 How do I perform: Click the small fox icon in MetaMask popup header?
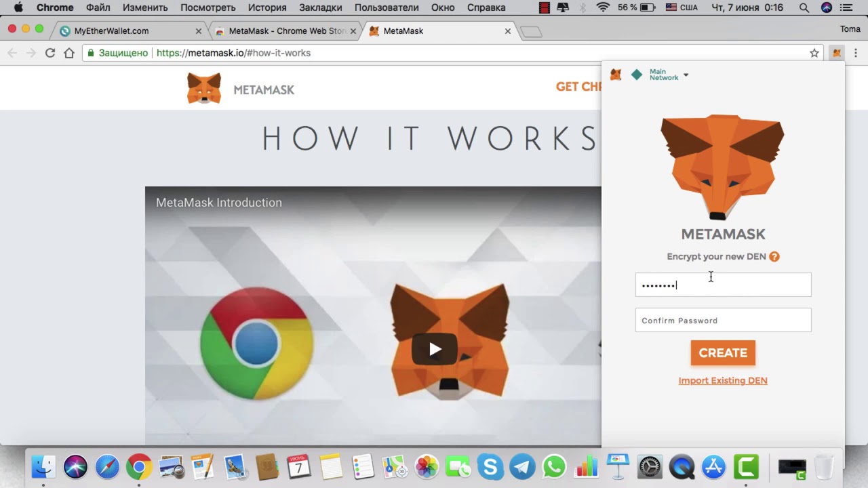tap(616, 75)
